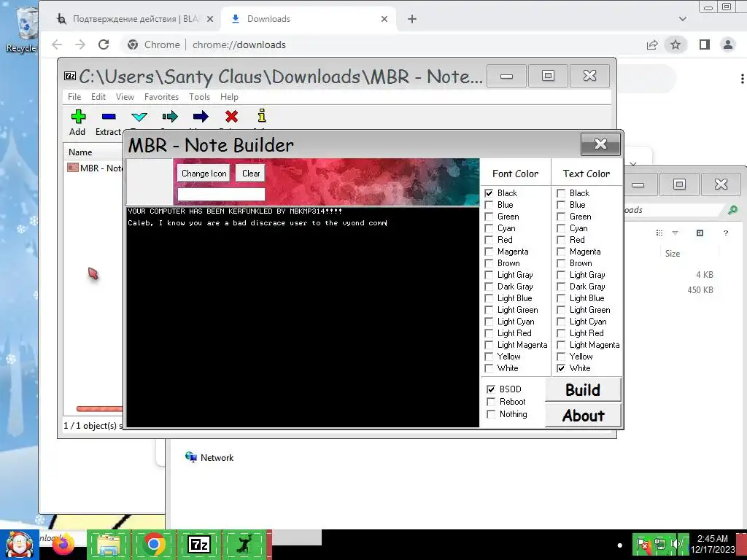Click the taskbar clock 2:45 AM
This screenshot has height=560, width=747.
point(713,544)
